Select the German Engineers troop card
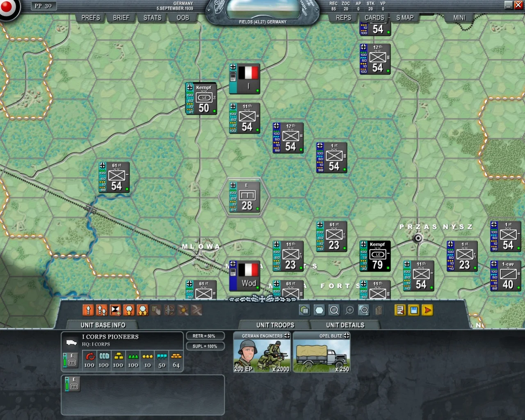This screenshot has height=420, width=525. 262,352
